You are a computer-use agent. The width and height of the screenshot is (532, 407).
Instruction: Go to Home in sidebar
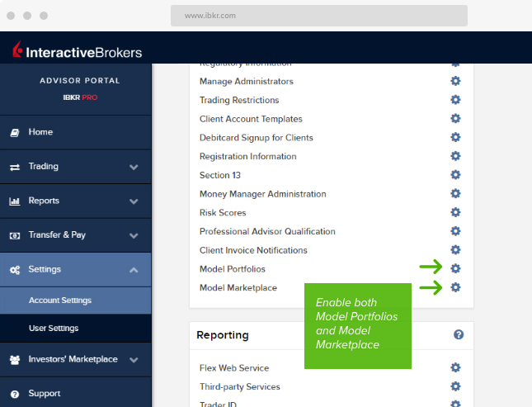tap(40, 132)
